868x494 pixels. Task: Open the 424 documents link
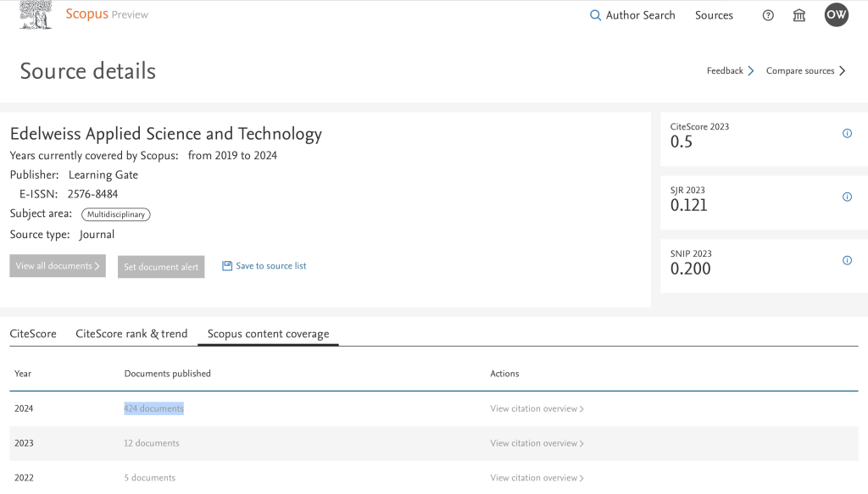(x=153, y=408)
